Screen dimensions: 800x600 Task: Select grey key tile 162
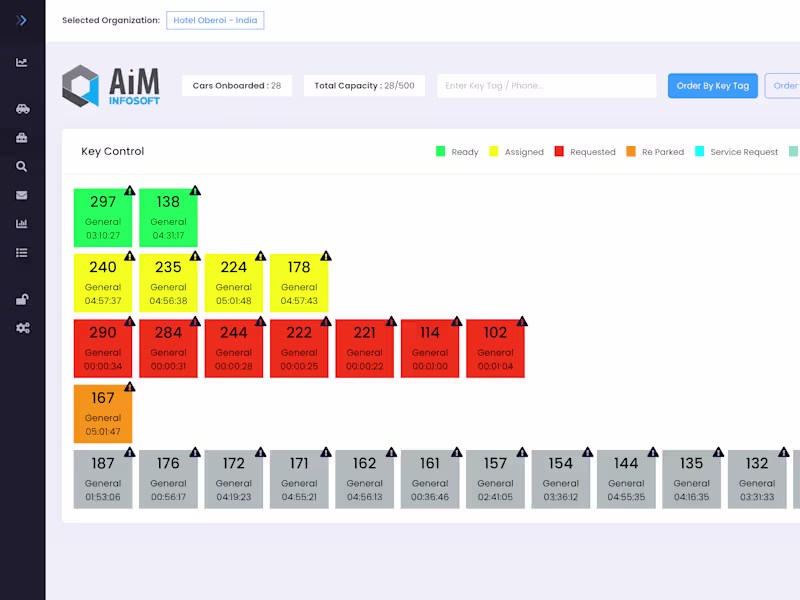364,479
